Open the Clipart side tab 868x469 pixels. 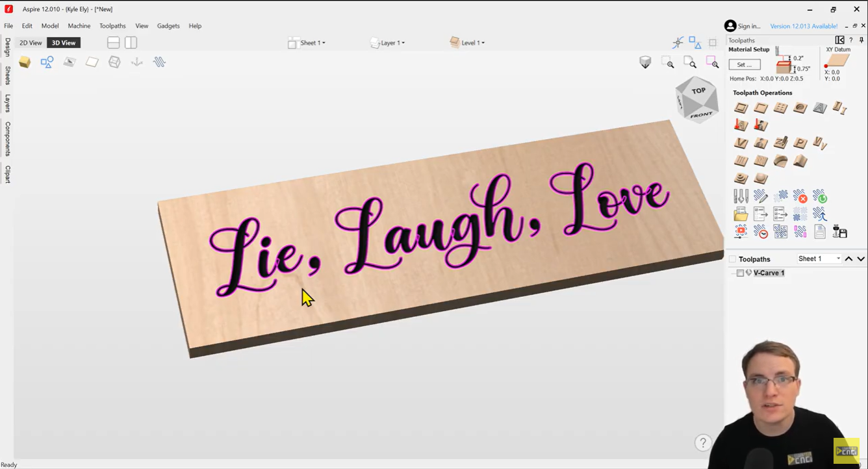pyautogui.click(x=8, y=174)
